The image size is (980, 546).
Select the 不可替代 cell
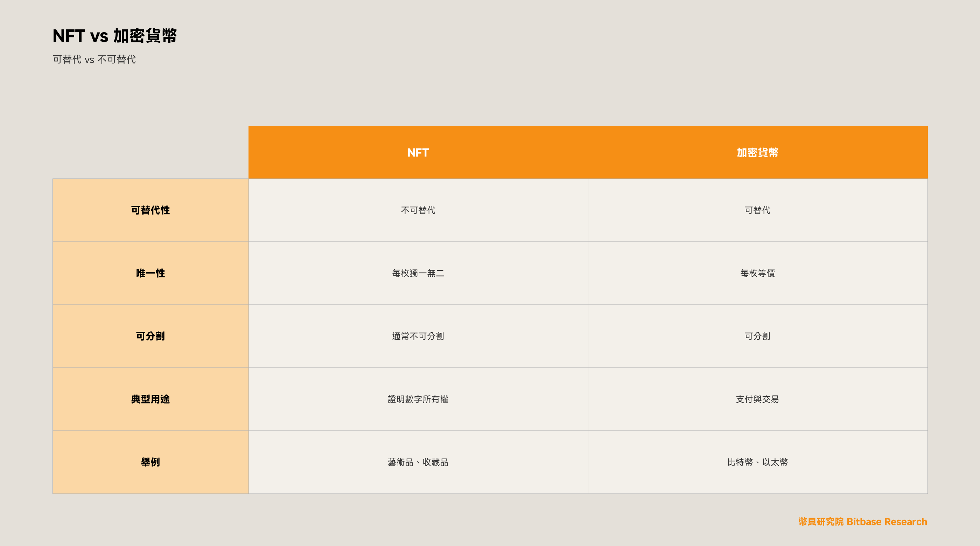tap(418, 210)
